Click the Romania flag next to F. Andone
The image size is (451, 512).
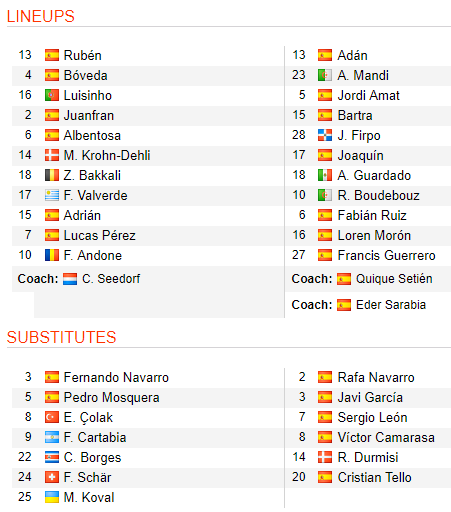coord(52,255)
